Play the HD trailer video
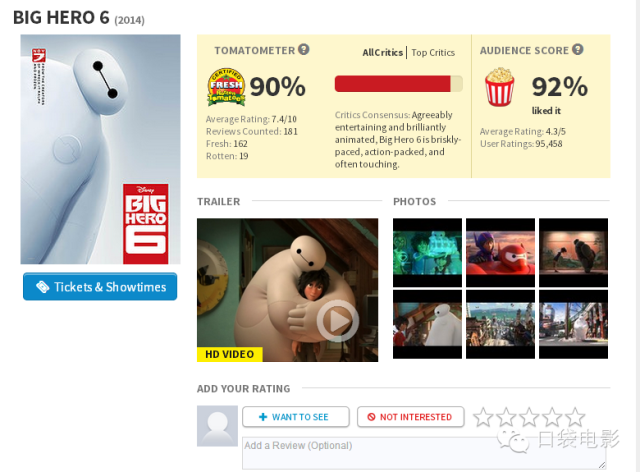This screenshot has width=640, height=472. [x=337, y=321]
